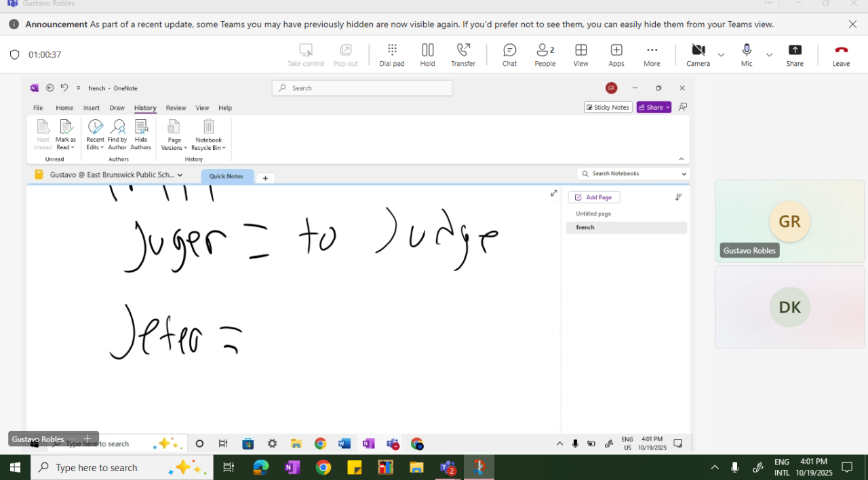Dismiss the Announcement banner

click(x=852, y=24)
